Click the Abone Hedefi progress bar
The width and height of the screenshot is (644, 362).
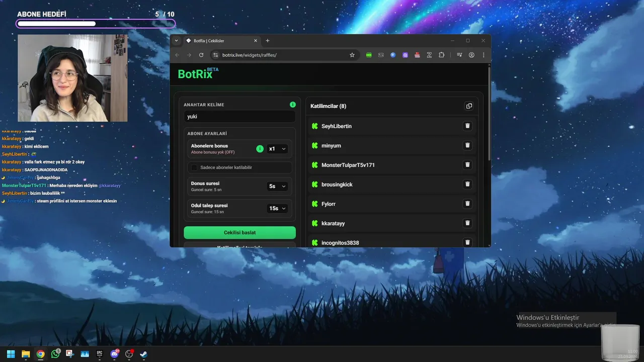point(96,24)
